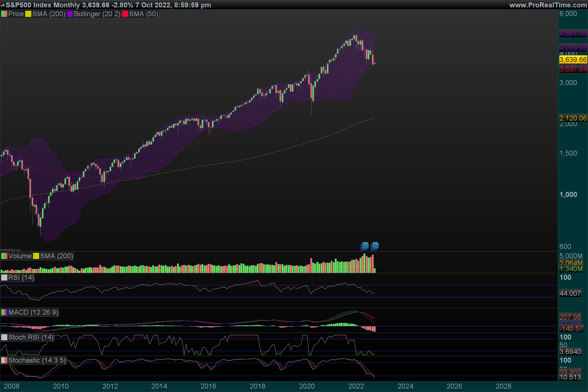Click the Volume panel legend icon

tap(4, 256)
